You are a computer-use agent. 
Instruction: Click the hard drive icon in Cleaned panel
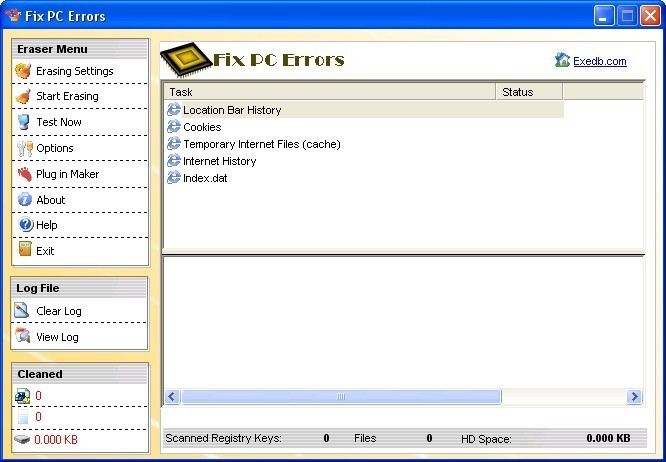[x=22, y=439]
